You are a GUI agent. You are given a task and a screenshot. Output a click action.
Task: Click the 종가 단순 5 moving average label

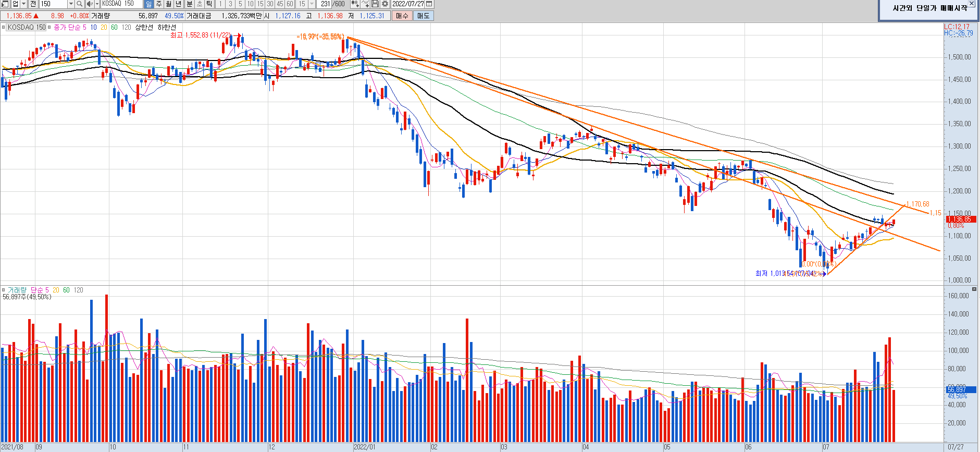point(70,27)
